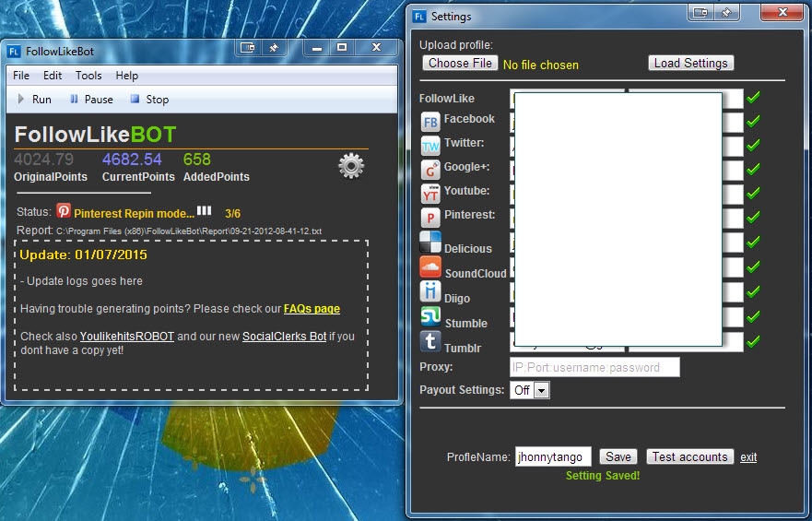Click green checkmark on the Twitter row
Screen dimensions: 812x521
pos(754,145)
